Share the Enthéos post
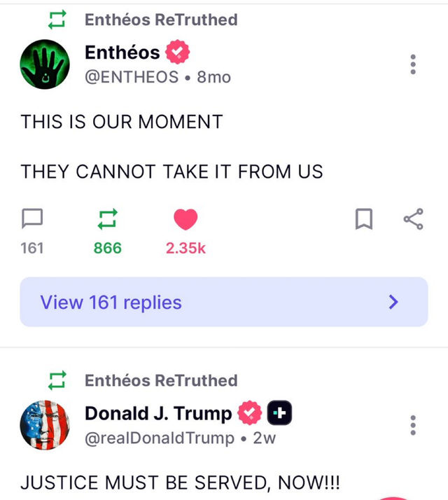 point(413,219)
